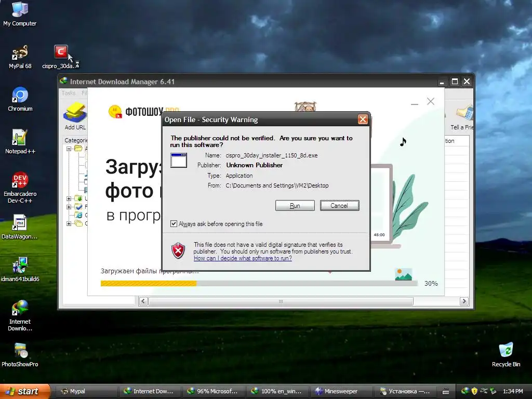Open the Internet Download Manager desktop shortcut
Viewport: 532px width, 399px height.
pyautogui.click(x=20, y=315)
